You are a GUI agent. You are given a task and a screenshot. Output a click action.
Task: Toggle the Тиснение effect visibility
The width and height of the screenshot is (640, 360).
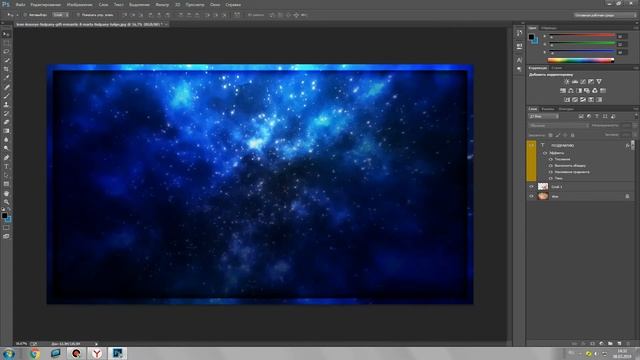coord(551,159)
